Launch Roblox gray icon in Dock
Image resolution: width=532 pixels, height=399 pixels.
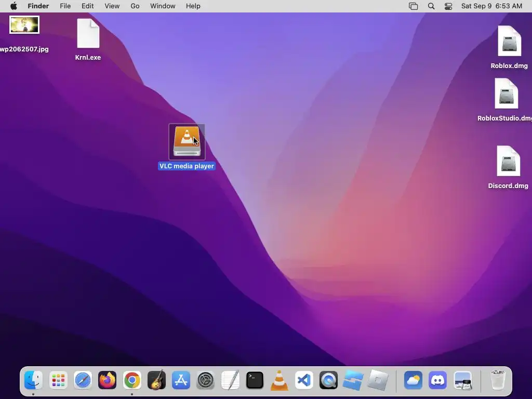point(378,380)
